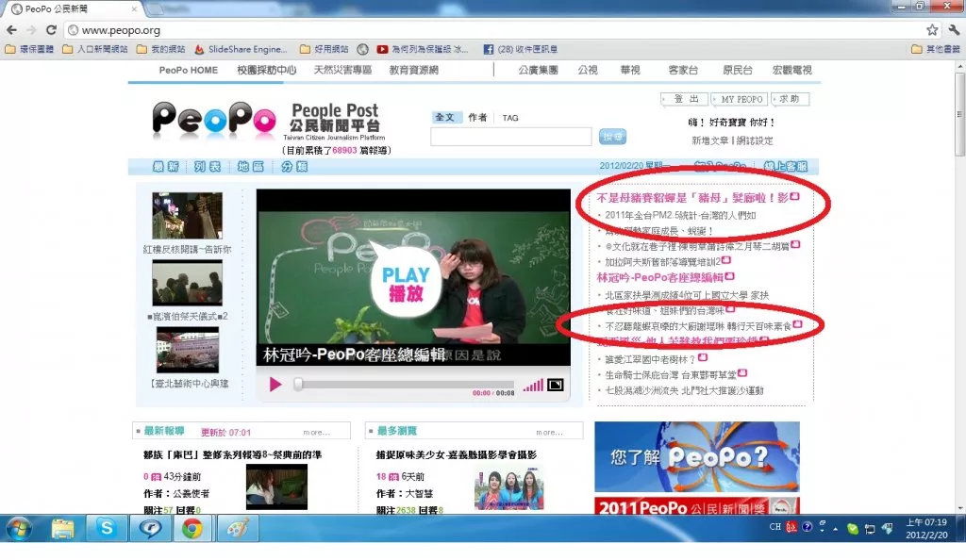Image resolution: width=966 pixels, height=560 pixels.
Task: Open the Chrome taskbar icon
Action: click(x=192, y=528)
